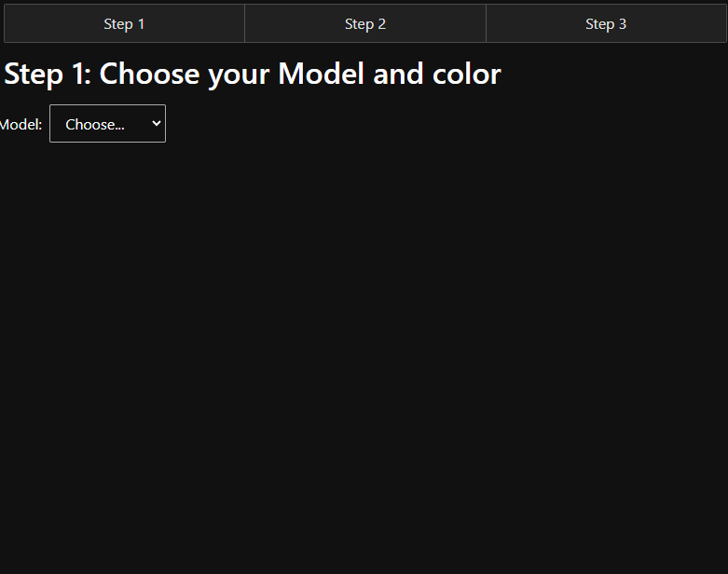Return to Step 1 in the top bar
Viewport: 728px width, 574px height.
click(124, 23)
